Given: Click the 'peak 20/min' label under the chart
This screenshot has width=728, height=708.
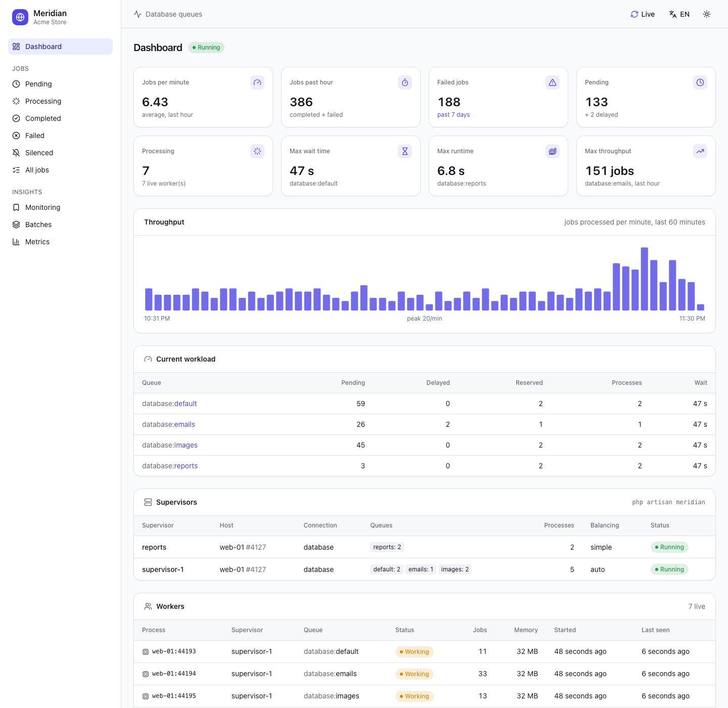Looking at the screenshot, I should tap(425, 319).
